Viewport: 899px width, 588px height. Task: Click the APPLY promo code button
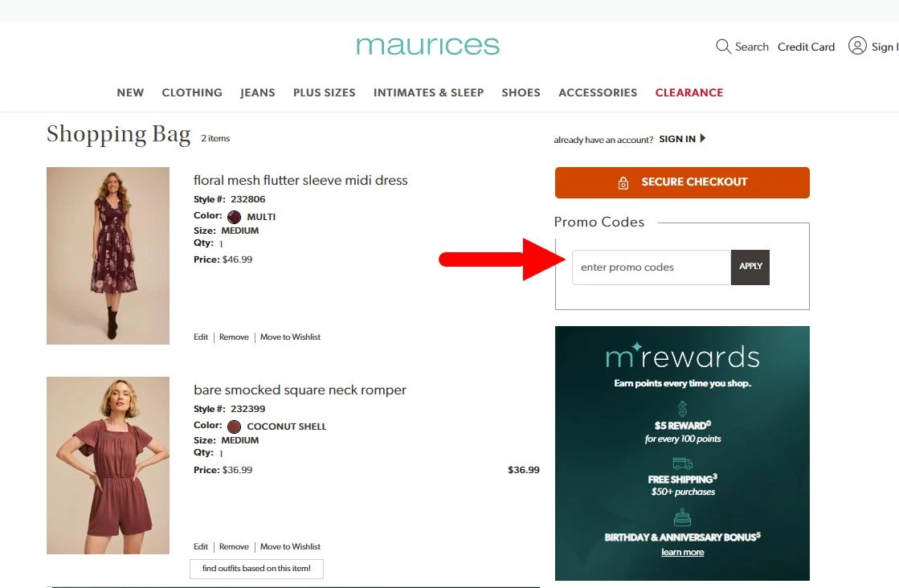click(x=750, y=267)
